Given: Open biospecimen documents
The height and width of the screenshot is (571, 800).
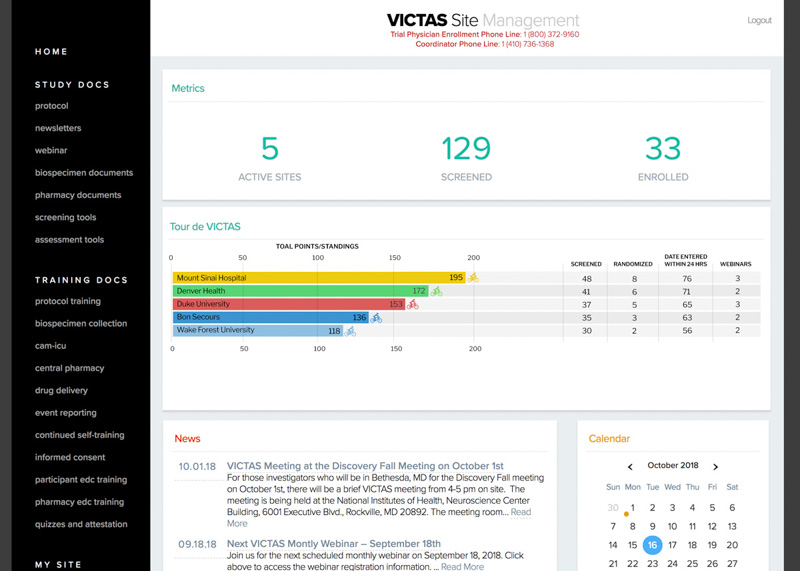Looking at the screenshot, I should coord(84,172).
